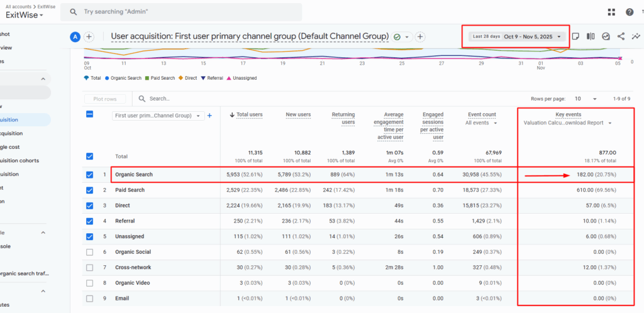Open the Rows per page 10 dropdown
Viewport: 644px width, 313px height.
click(x=586, y=99)
